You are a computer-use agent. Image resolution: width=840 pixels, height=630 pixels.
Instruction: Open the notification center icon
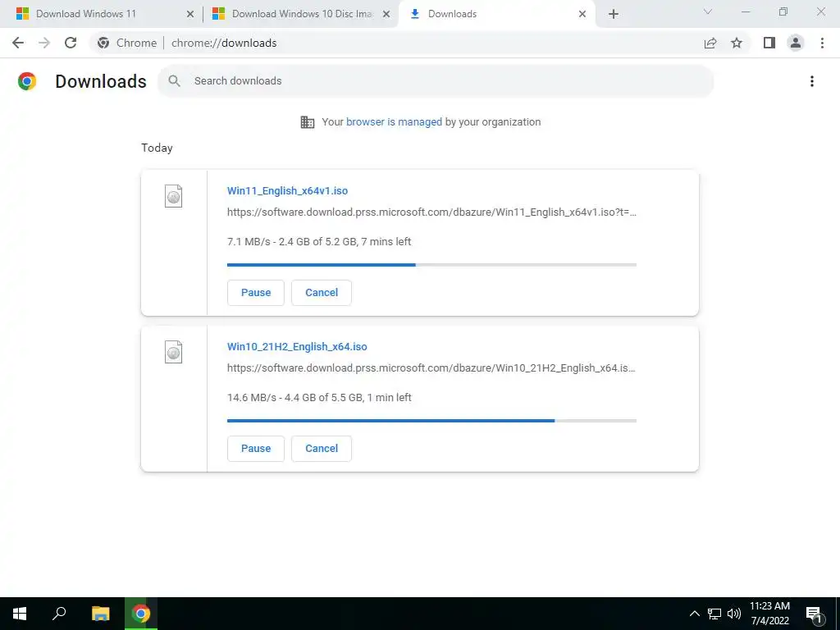point(815,614)
